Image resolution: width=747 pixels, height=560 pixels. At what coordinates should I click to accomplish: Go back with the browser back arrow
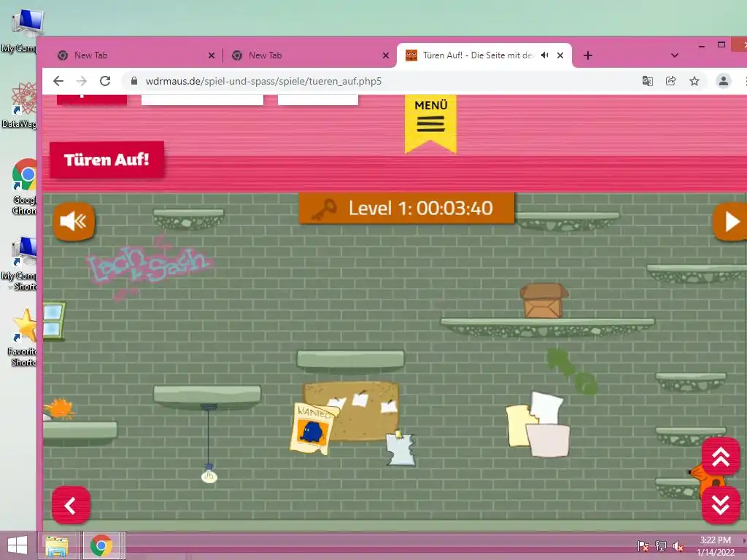(x=58, y=81)
